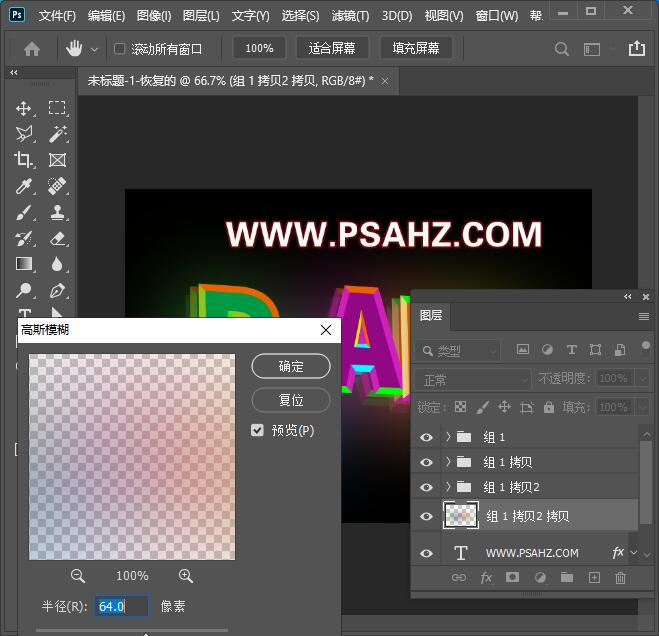This screenshot has height=636, width=659.
Task: Toggle the 滚动所有窗口 checkbox
Action: 119,49
